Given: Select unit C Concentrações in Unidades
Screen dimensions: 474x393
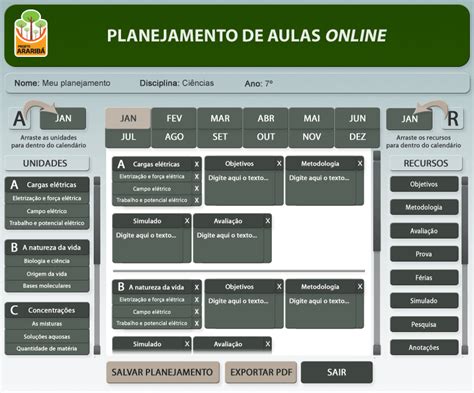Looking at the screenshot, I should [x=47, y=310].
